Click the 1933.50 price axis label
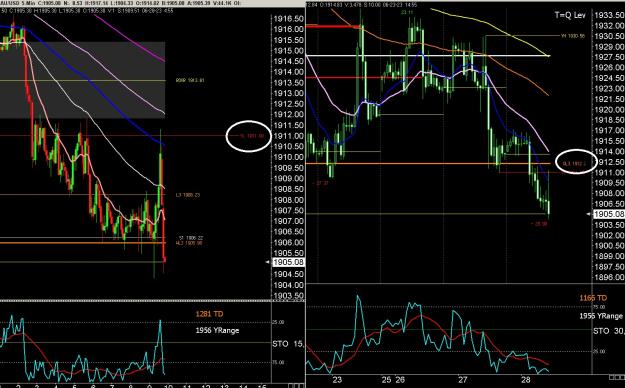Viewport: 625px width, 388px height. pos(609,15)
